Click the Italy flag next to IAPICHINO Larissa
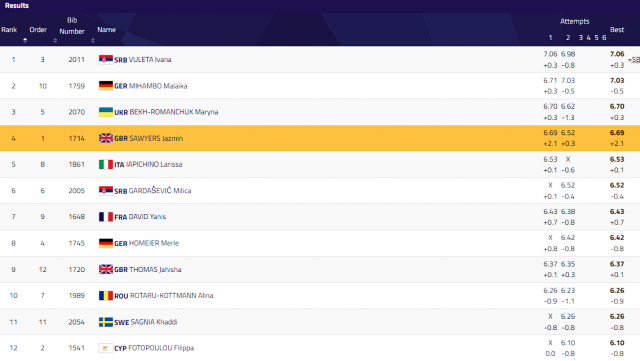This screenshot has width=640, height=361. tap(106, 164)
